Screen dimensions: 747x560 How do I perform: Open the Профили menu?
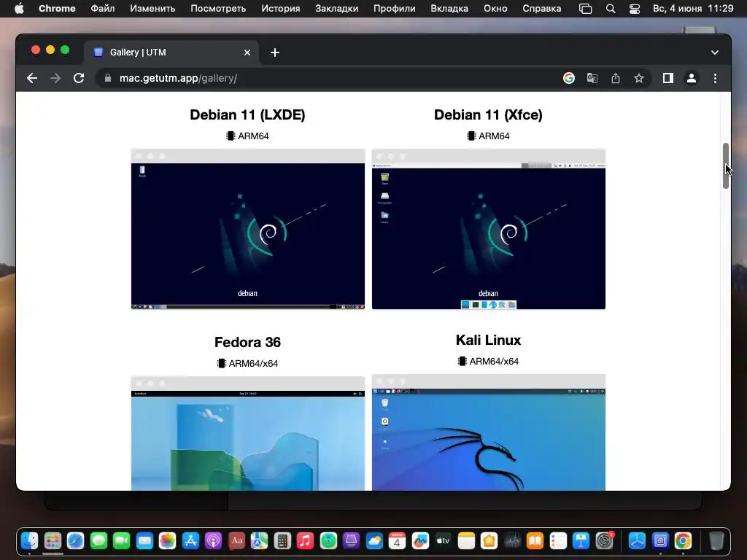pos(395,9)
